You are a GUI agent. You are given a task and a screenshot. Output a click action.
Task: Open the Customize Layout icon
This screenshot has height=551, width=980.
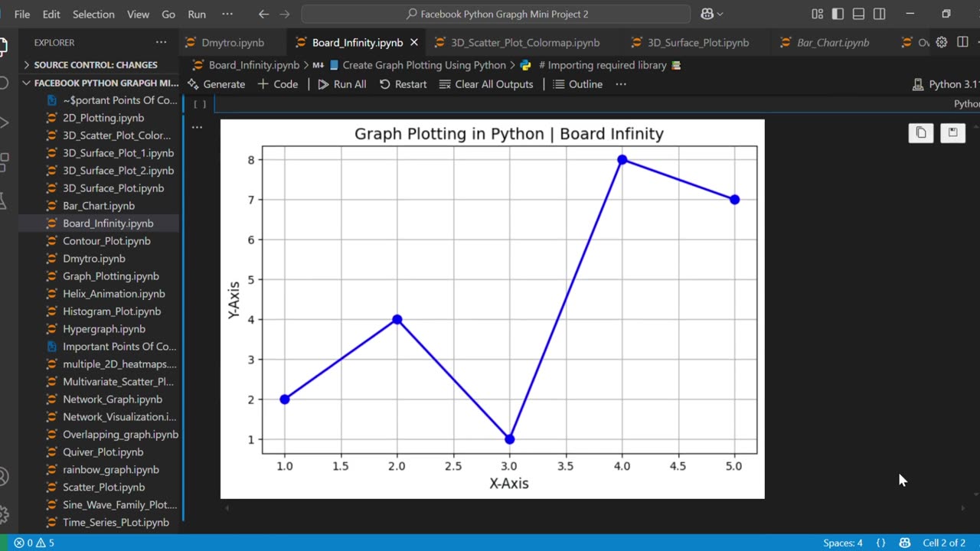point(817,14)
